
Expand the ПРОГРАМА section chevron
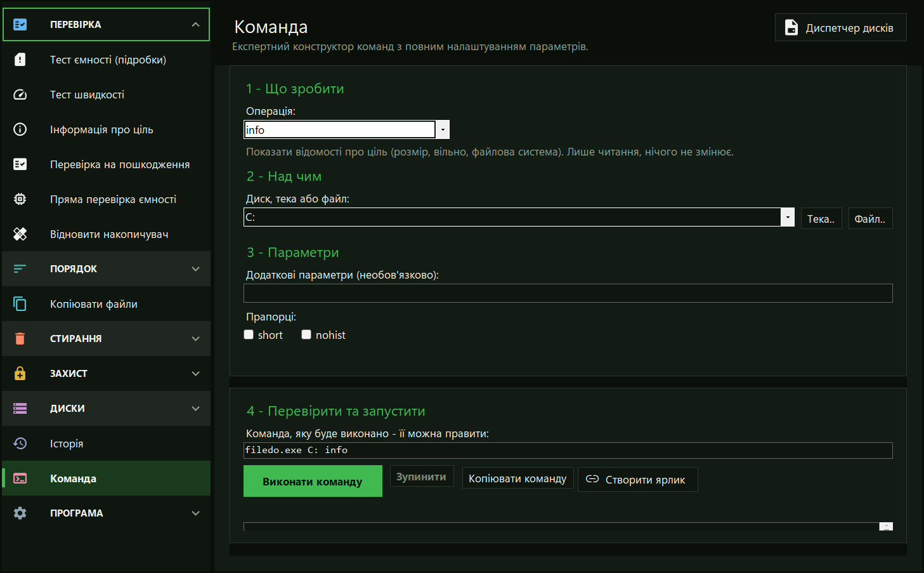(x=195, y=513)
